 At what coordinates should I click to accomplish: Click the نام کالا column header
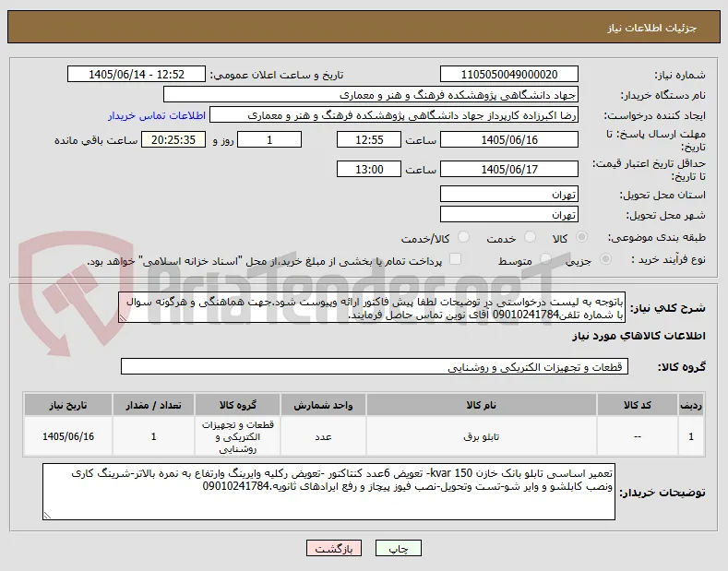pos(482,405)
